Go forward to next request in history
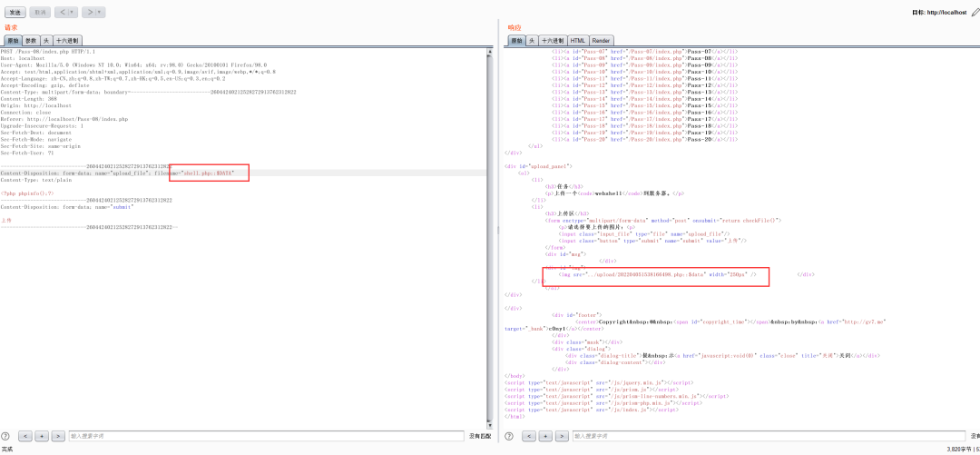This screenshot has height=455, width=980. coord(89,13)
